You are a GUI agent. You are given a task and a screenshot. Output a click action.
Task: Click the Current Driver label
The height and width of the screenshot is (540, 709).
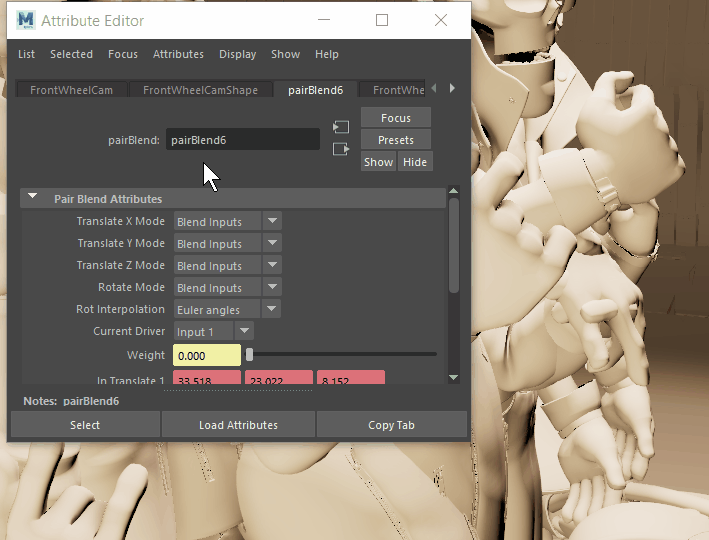(129, 331)
